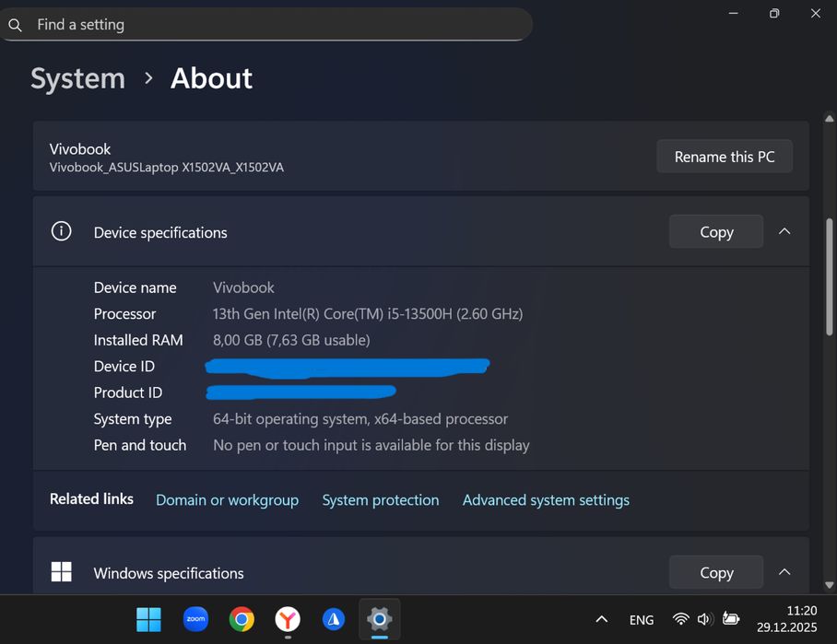Click the volume speaker icon
837x644 pixels.
705,619
